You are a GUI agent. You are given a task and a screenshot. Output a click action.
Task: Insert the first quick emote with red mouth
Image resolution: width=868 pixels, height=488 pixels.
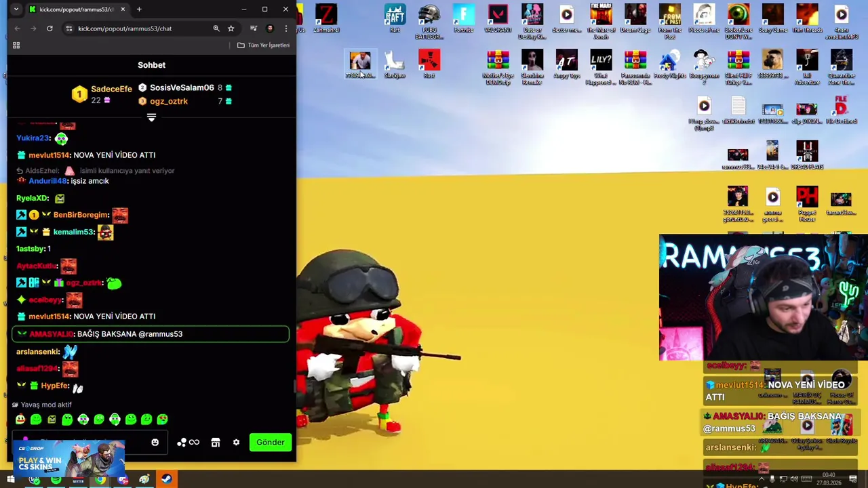pos(20,420)
